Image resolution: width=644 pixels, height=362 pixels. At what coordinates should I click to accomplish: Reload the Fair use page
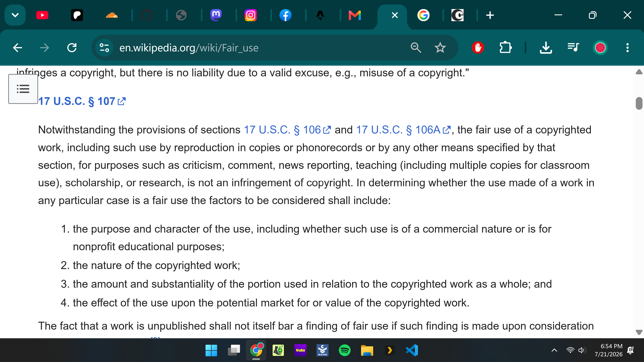pos(72,47)
